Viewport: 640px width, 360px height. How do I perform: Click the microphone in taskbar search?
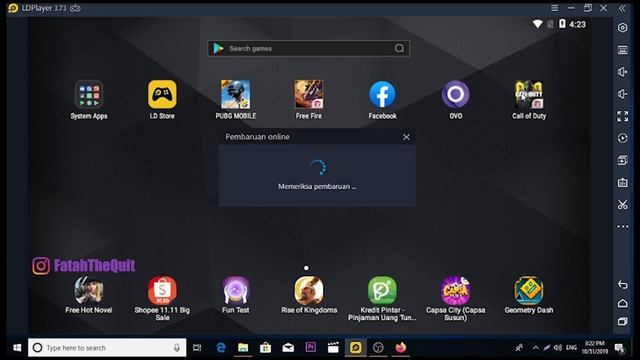click(177, 348)
